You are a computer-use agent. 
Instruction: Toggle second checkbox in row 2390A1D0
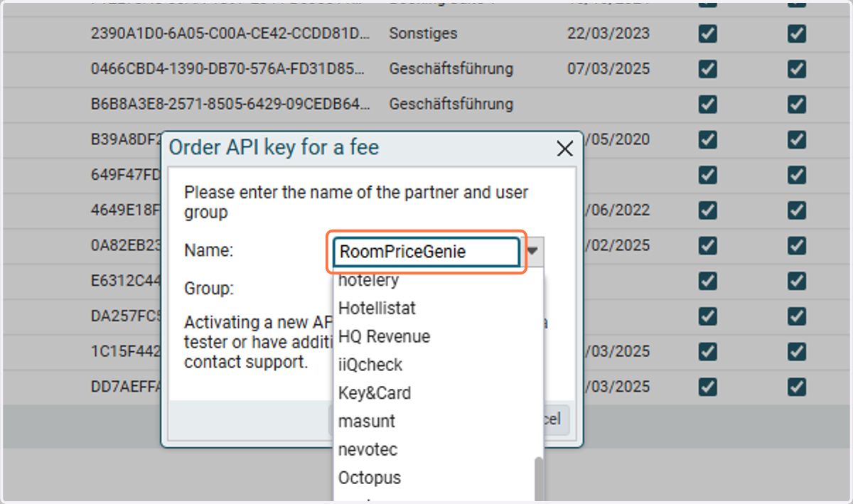pyautogui.click(x=797, y=33)
